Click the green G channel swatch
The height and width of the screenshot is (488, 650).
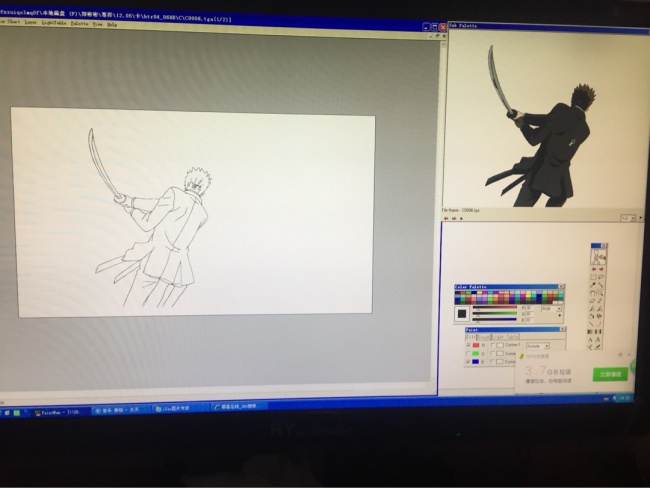tap(475, 353)
